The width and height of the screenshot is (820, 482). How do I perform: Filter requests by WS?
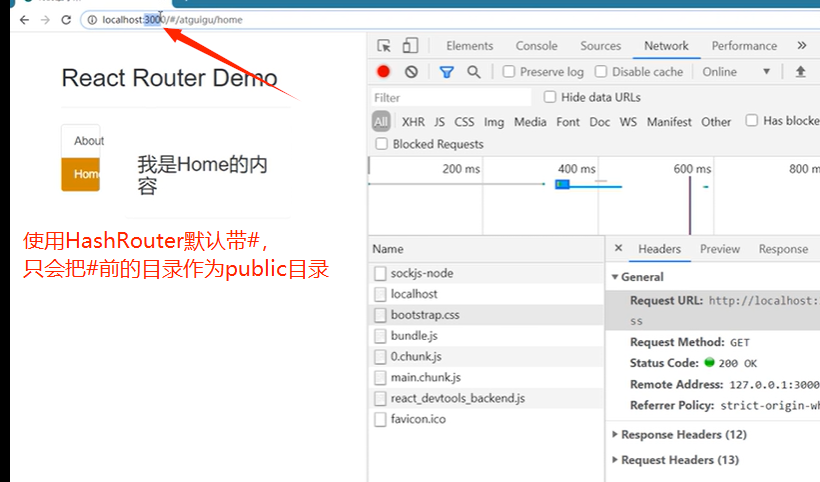628,122
